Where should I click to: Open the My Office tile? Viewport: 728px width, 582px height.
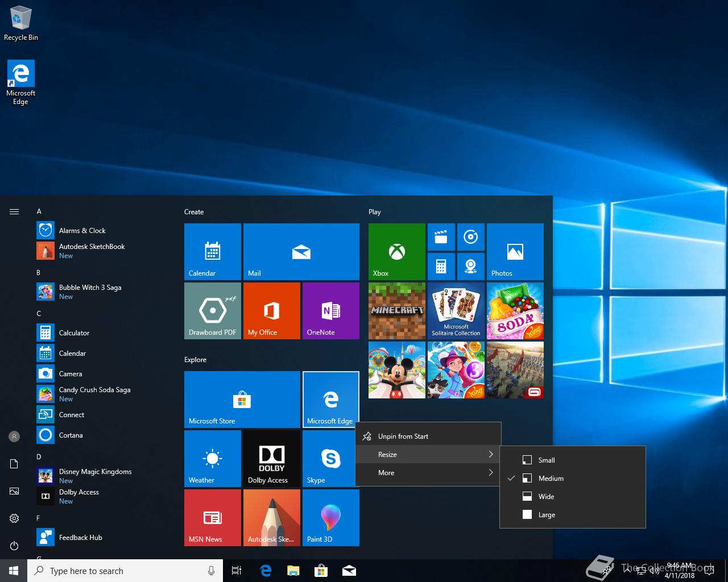tap(272, 311)
